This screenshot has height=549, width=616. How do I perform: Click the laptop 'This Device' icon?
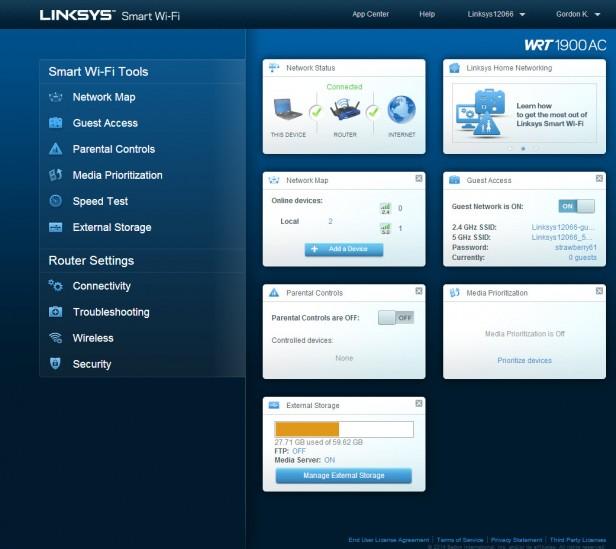pos(288,109)
